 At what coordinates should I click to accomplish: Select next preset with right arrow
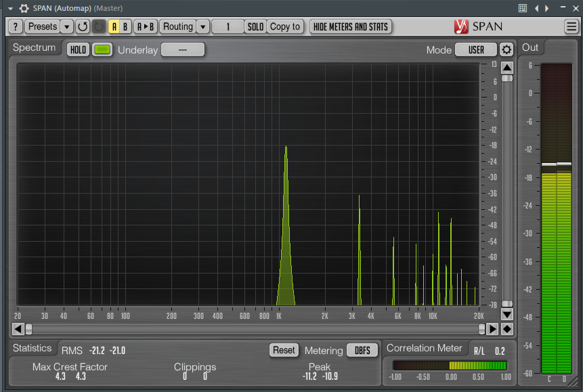[547, 8]
